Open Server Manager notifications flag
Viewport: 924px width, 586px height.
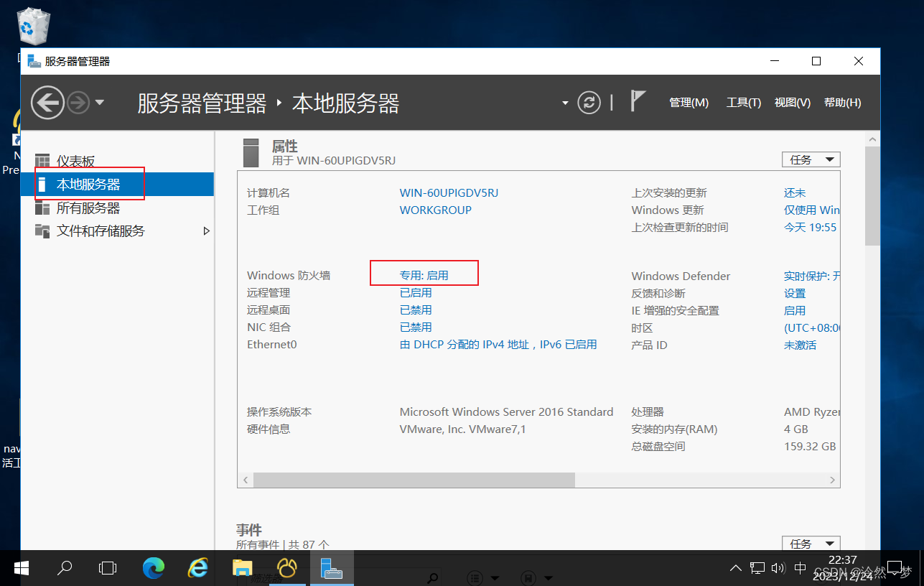click(638, 102)
